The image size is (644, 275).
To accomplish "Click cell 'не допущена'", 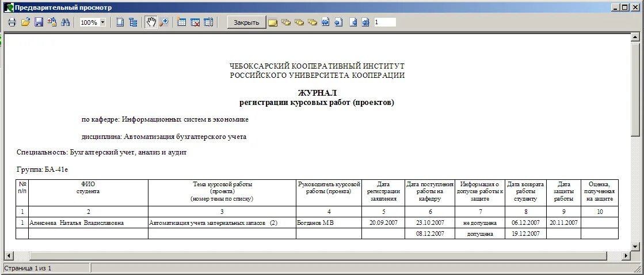I will (x=481, y=223).
